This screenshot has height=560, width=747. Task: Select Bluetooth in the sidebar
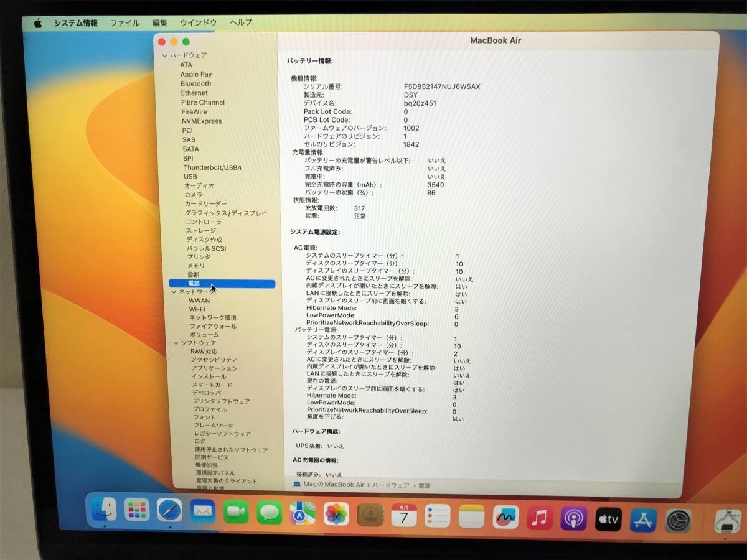tap(196, 83)
